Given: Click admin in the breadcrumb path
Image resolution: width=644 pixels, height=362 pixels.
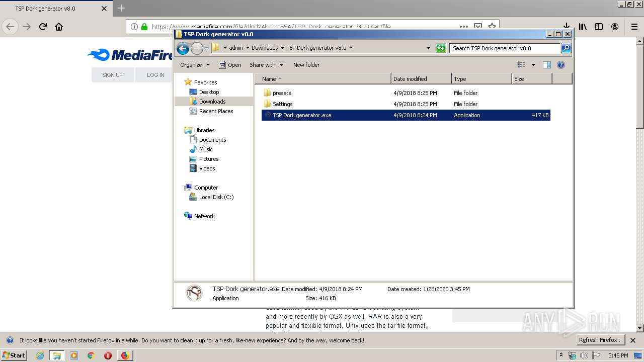Looking at the screenshot, I should [236, 48].
